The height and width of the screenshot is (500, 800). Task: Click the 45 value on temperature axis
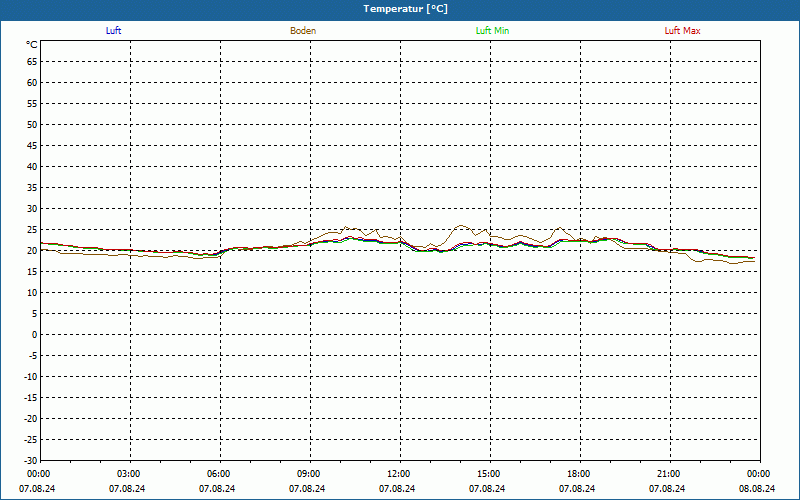coord(32,146)
